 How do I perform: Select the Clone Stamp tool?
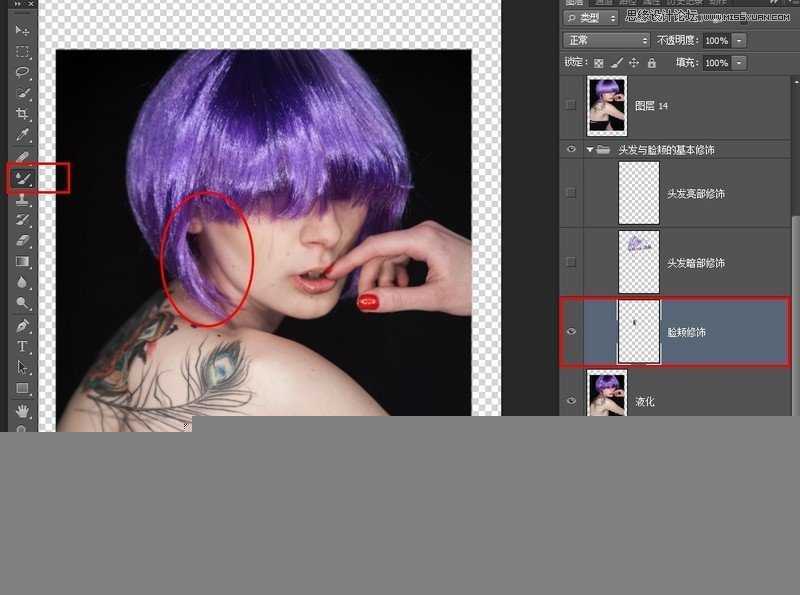click(x=22, y=199)
